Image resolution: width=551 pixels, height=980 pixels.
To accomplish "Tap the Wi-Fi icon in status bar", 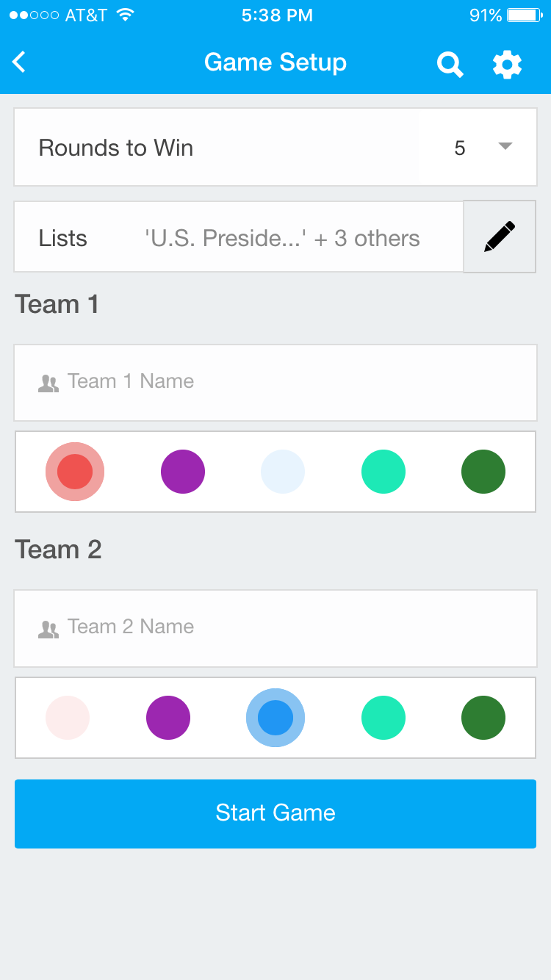I will (126, 15).
